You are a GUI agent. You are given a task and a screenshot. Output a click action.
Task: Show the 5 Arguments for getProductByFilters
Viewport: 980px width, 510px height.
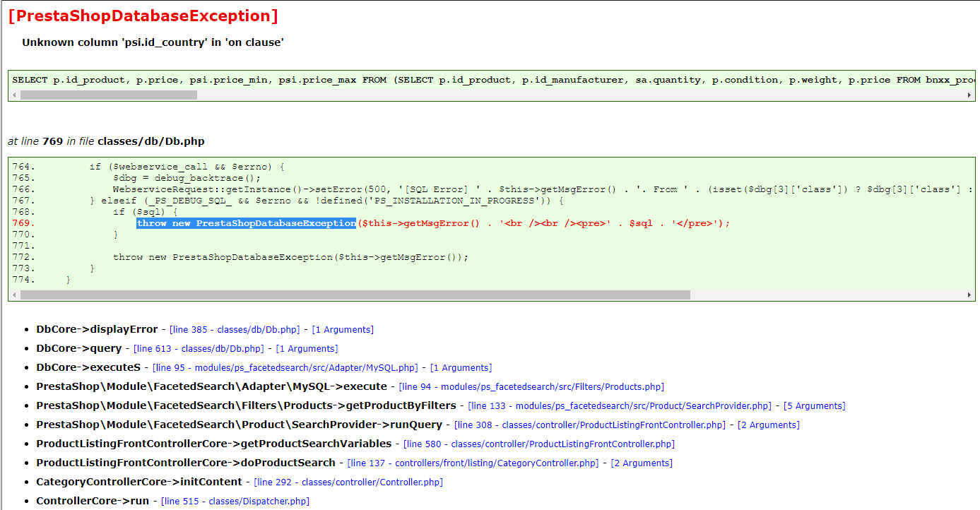tap(814, 406)
